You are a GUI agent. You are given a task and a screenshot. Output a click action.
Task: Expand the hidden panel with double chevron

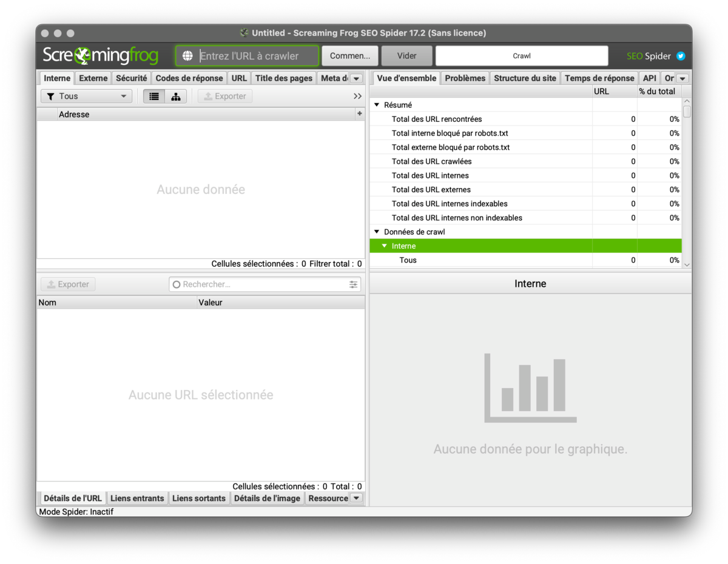point(357,96)
